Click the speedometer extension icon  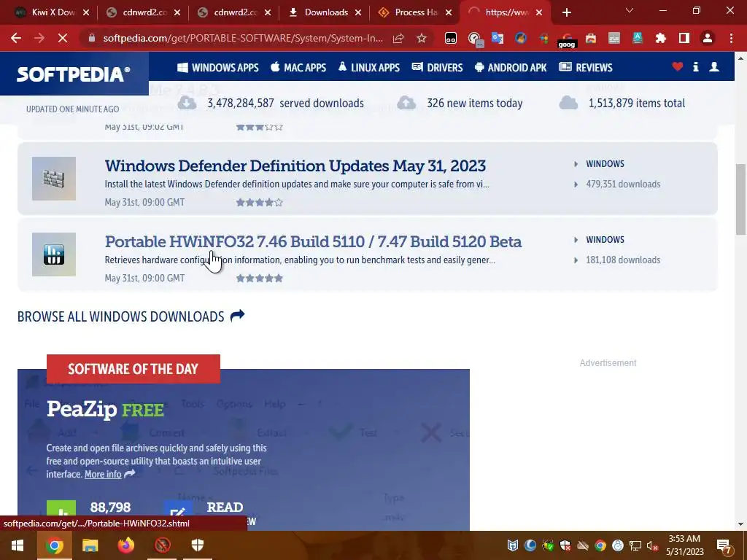coord(474,39)
